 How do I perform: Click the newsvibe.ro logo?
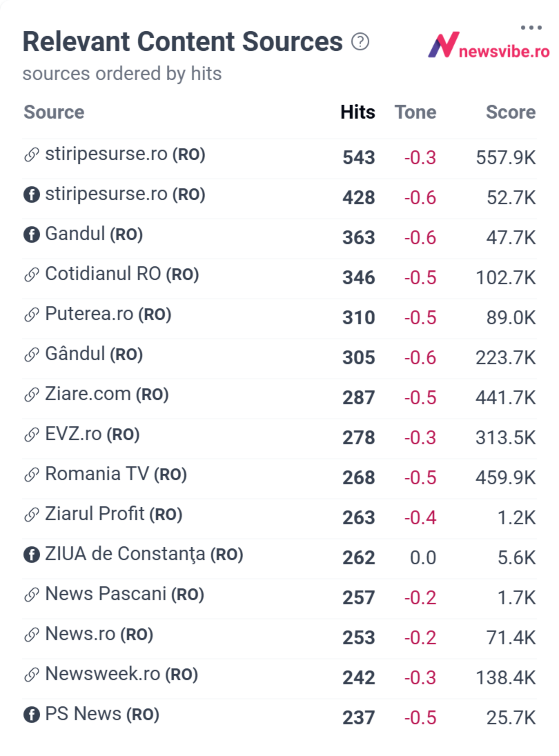(488, 45)
